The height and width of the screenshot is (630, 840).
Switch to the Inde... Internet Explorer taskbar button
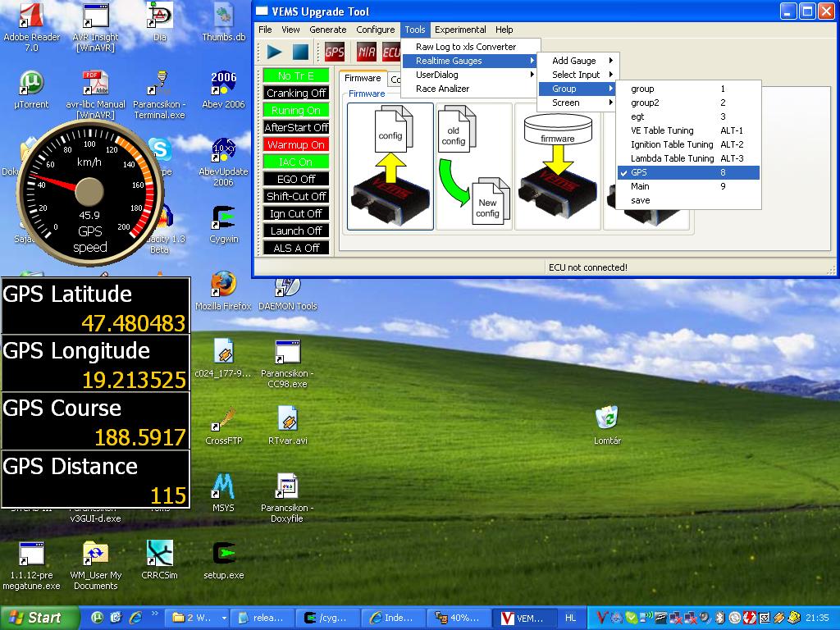[393, 618]
